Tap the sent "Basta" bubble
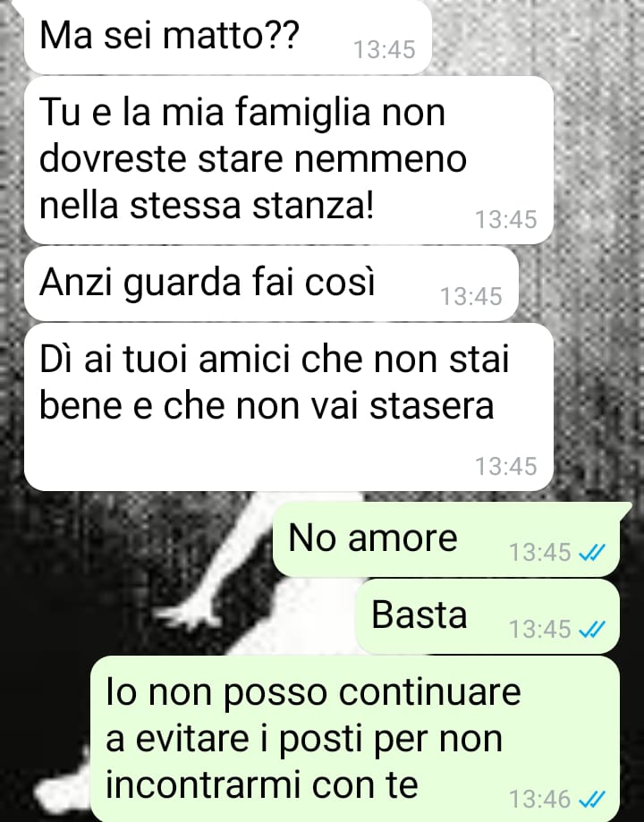This screenshot has height=822, width=644. click(487, 616)
